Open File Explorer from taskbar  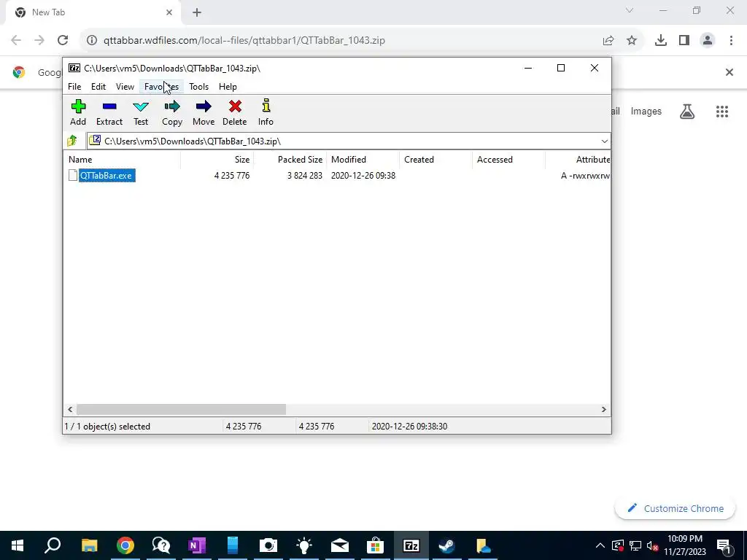click(x=89, y=545)
